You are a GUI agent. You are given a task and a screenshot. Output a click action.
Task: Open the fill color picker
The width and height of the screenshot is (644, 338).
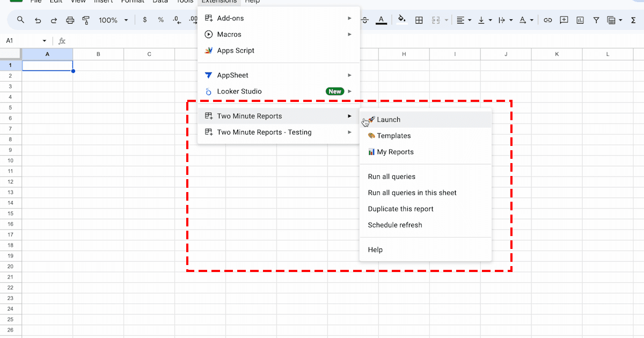[x=401, y=20]
